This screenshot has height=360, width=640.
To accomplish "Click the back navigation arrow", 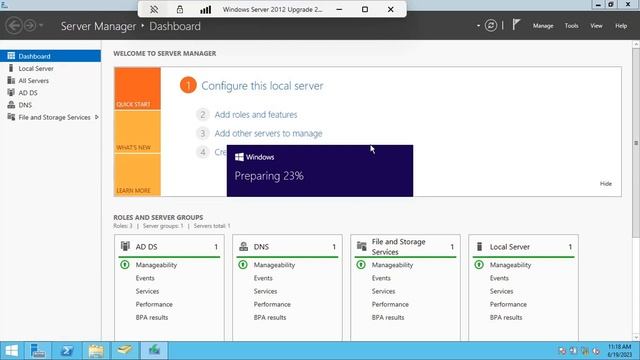I will coord(13,26).
